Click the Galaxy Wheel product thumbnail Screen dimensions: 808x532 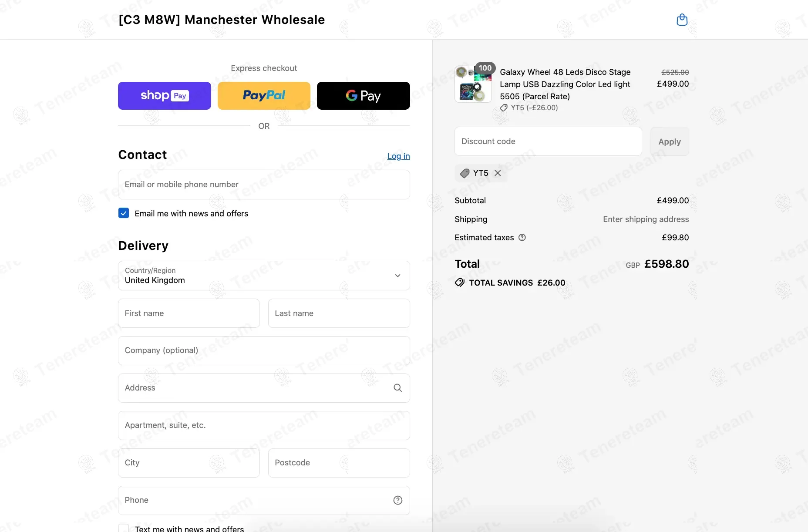pos(473,84)
